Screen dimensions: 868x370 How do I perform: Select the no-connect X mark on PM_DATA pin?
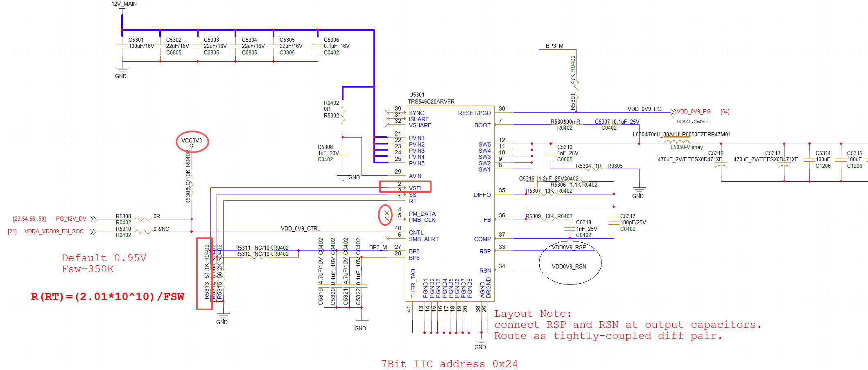point(387,213)
